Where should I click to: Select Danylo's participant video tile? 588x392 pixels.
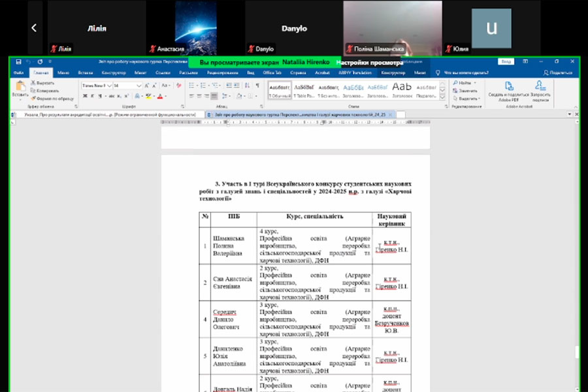(x=294, y=27)
